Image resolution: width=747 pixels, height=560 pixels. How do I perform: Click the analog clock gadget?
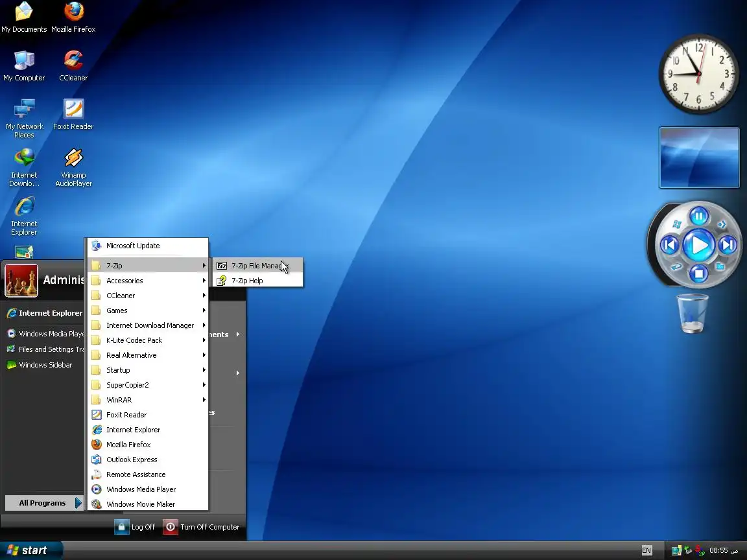coord(698,74)
